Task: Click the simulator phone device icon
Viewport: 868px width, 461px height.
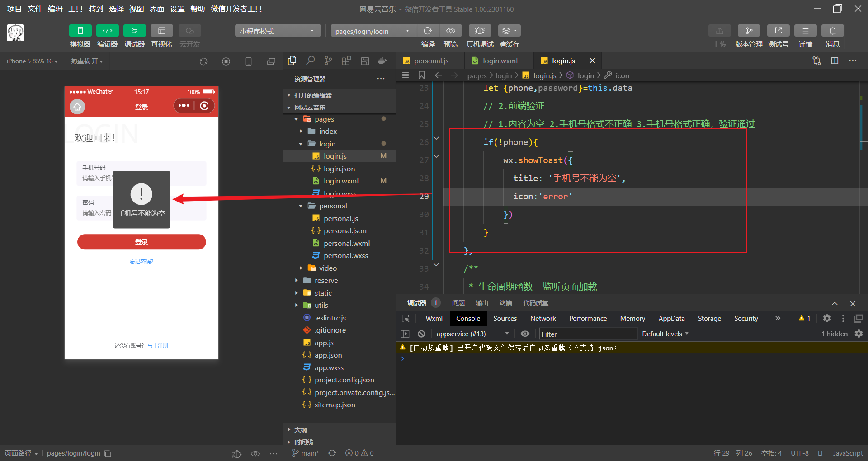Action: click(x=249, y=61)
